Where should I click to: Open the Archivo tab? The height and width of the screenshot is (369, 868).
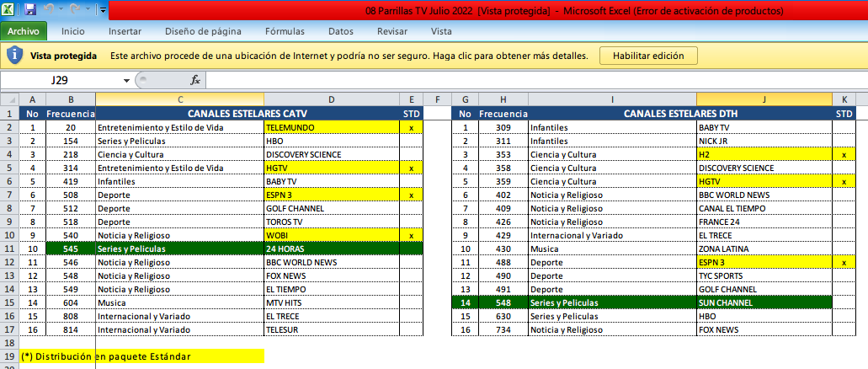pos(24,31)
